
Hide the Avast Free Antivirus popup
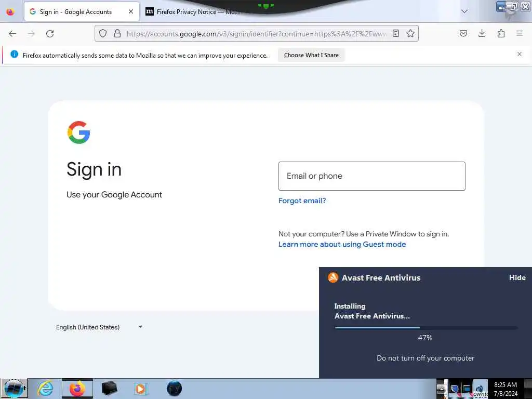pos(517,277)
